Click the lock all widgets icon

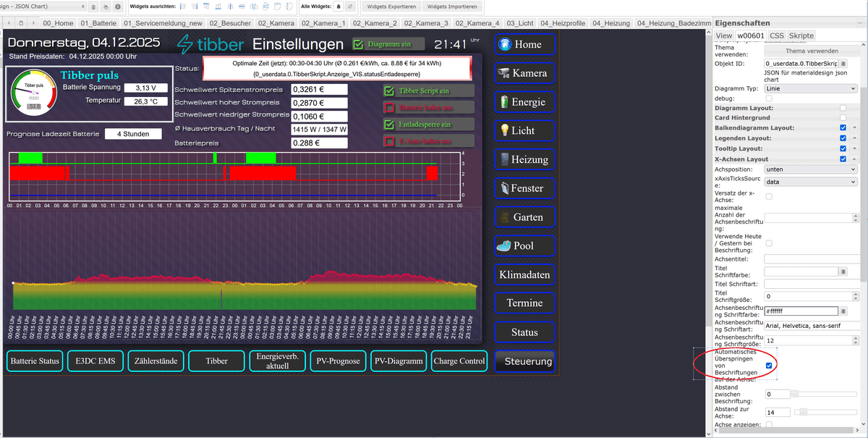(339, 7)
